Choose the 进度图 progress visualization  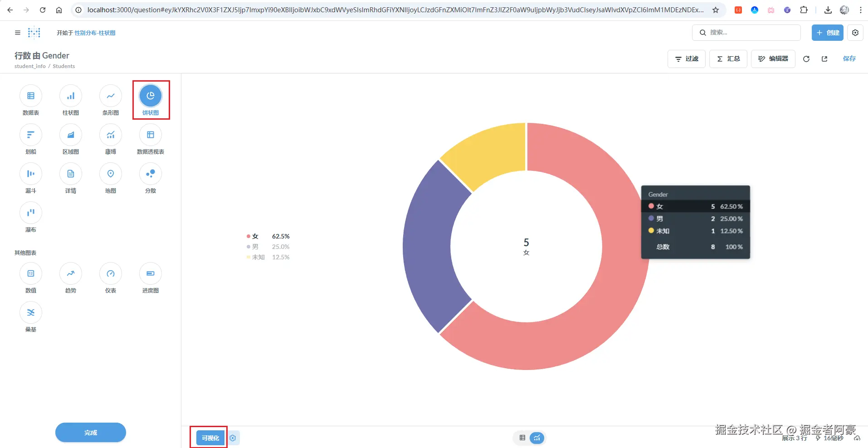tap(151, 274)
